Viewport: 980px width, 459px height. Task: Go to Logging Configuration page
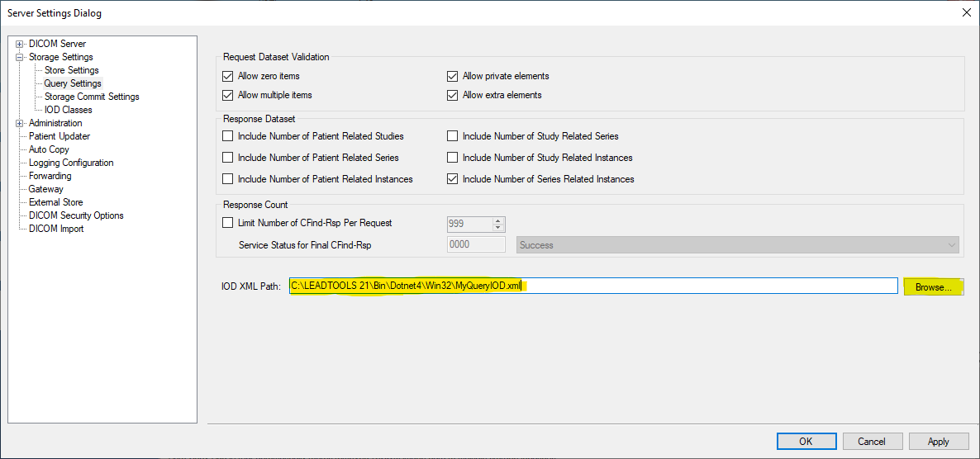(x=71, y=163)
